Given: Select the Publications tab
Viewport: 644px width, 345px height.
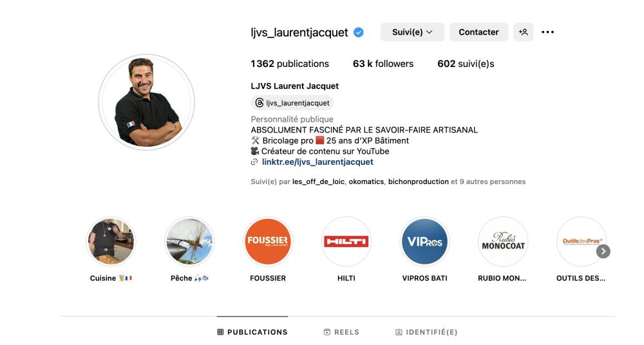Looking at the screenshot, I should point(252,332).
